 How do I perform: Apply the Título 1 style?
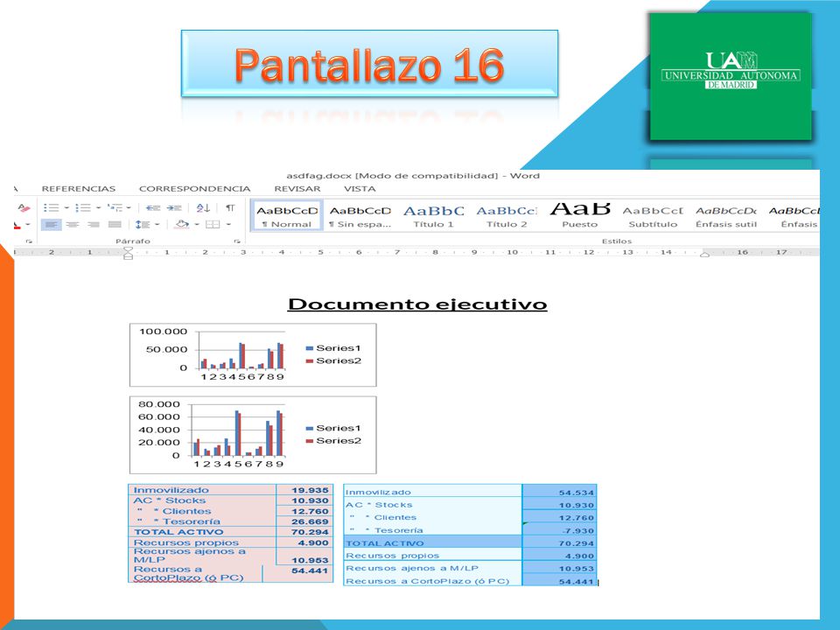(433, 216)
